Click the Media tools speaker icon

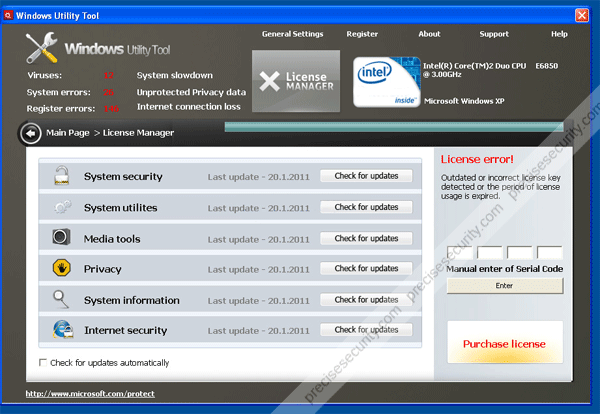(x=61, y=237)
